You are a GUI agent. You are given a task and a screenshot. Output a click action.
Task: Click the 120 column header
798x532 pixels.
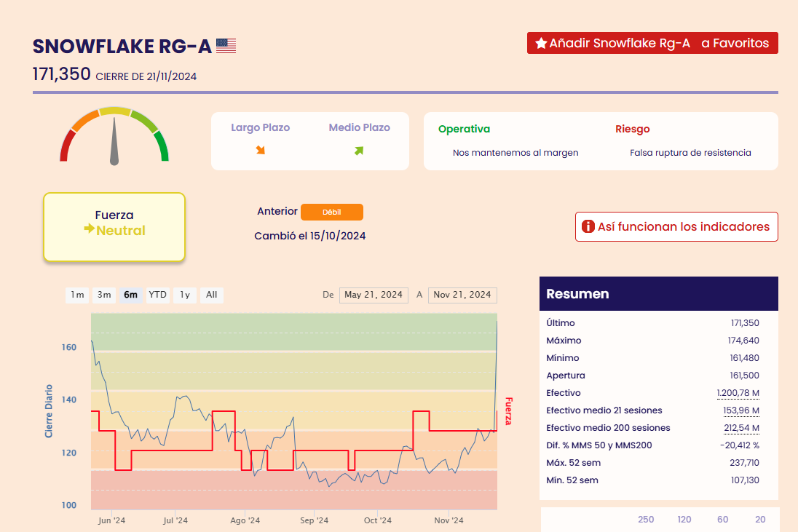point(684,520)
